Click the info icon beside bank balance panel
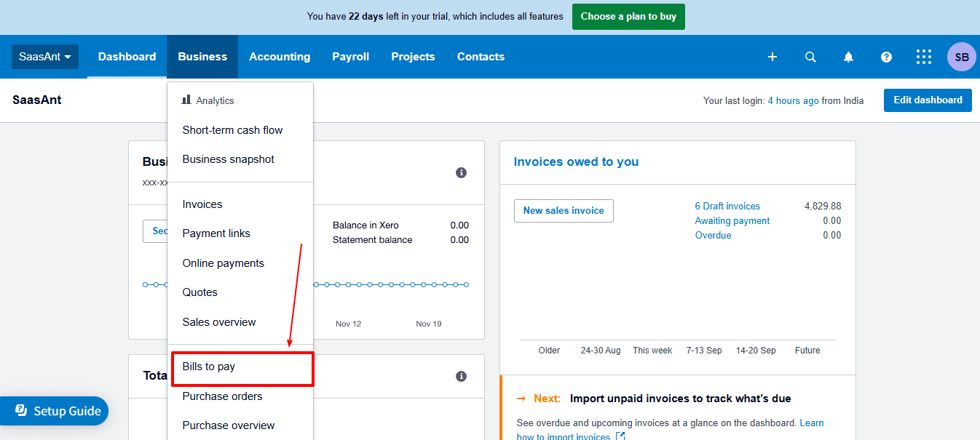Screen dimensions: 980x440 click(x=461, y=172)
